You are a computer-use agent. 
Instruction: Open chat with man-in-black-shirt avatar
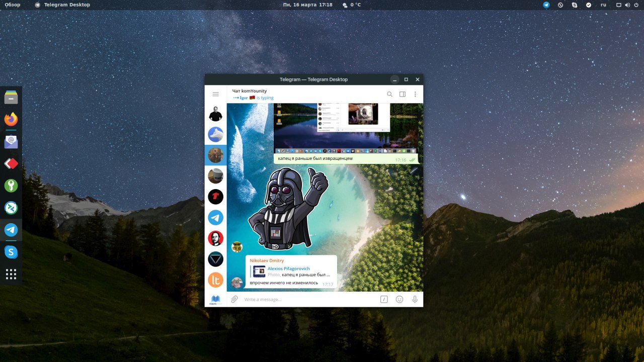click(215, 114)
